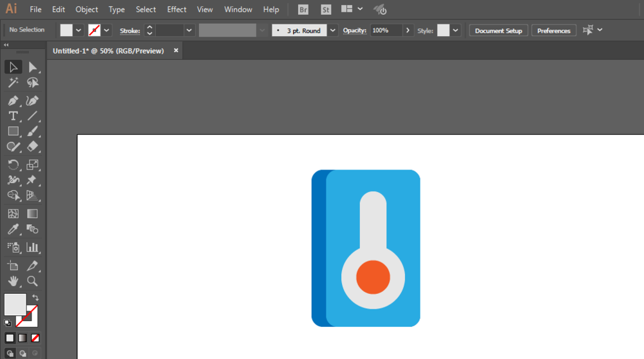Viewport: 644px width, 359px height.
Task: Select the Perspective Grid tool
Action: click(32, 195)
